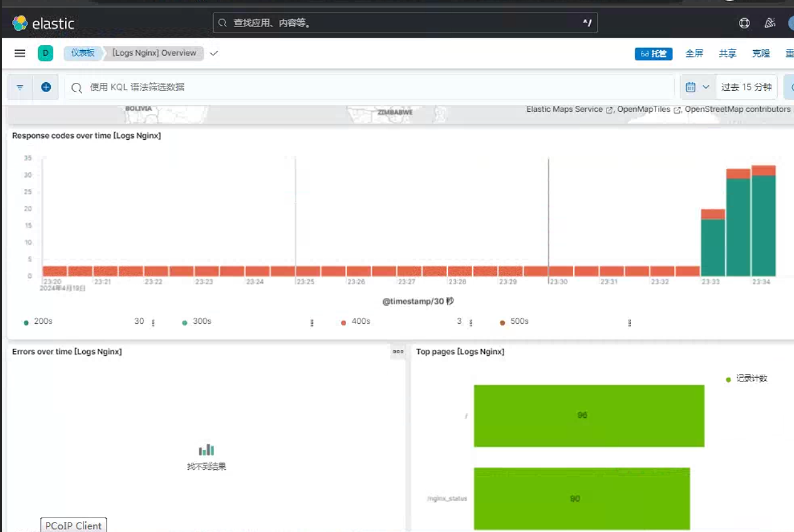This screenshot has height=532, width=794.
Task: Toggle the 500s legend series
Action: pos(519,321)
